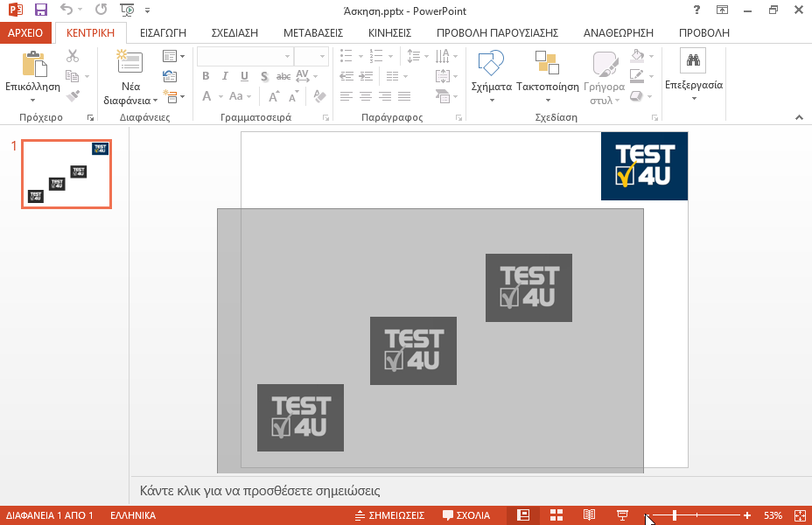Open Επεξεργασία editing binoculars menu
The image size is (812, 525).
(x=694, y=74)
